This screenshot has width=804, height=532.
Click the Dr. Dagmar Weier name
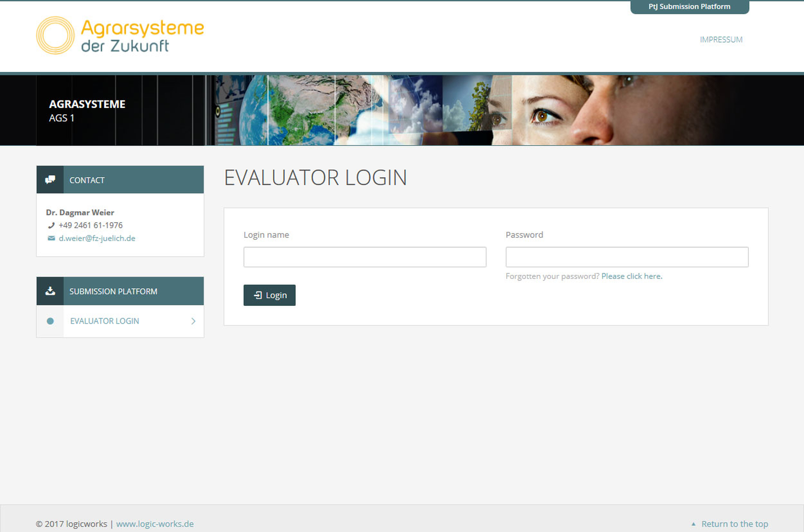click(80, 212)
